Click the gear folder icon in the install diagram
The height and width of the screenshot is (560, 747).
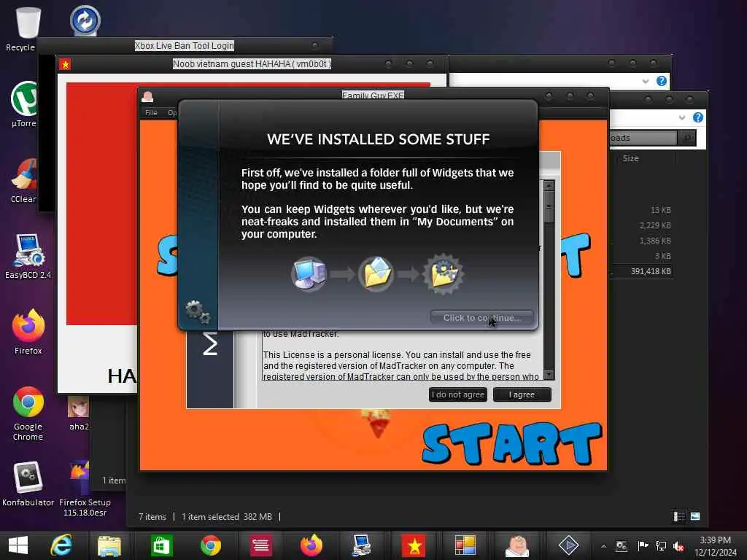pos(444,274)
